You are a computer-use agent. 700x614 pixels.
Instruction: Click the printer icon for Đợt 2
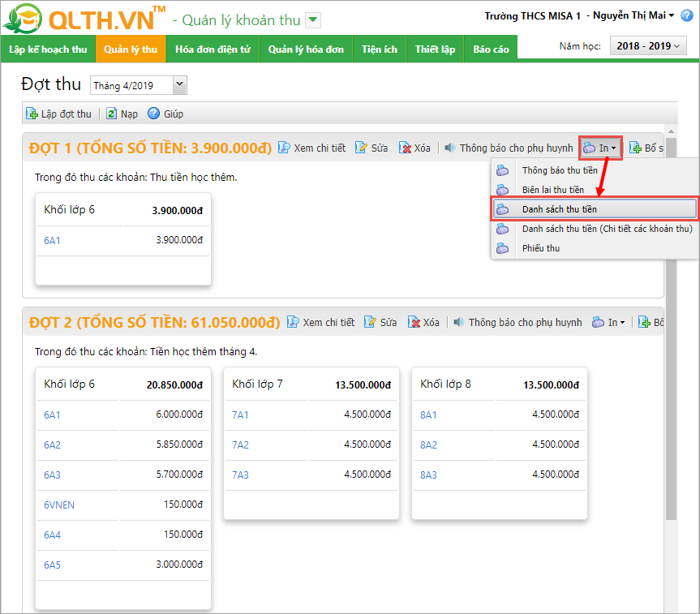pos(599,322)
